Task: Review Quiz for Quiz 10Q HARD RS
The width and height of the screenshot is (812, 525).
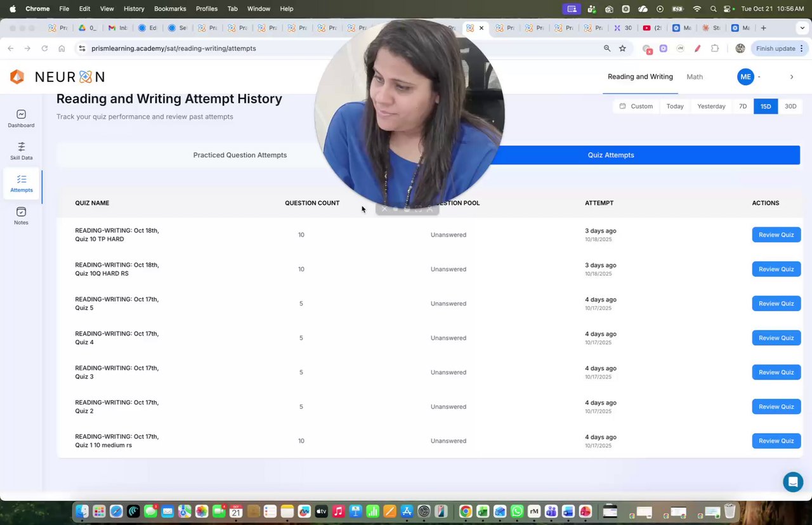Action: [x=776, y=269]
